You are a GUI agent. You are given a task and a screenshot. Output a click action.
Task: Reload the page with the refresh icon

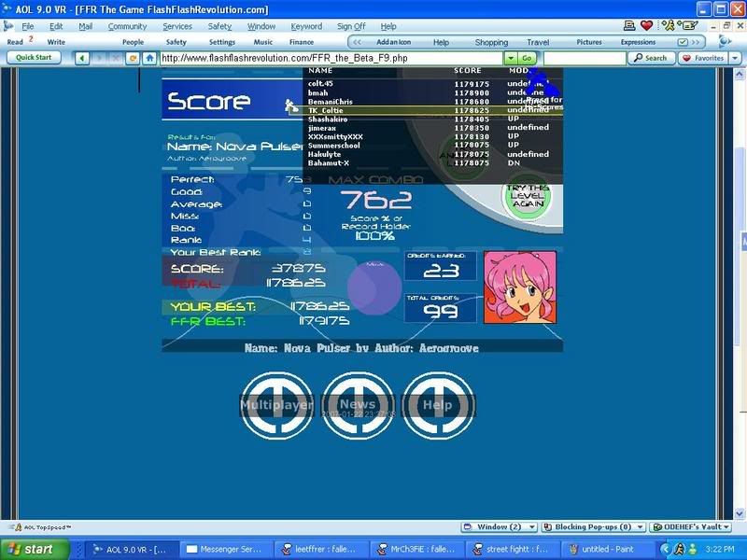(133, 58)
